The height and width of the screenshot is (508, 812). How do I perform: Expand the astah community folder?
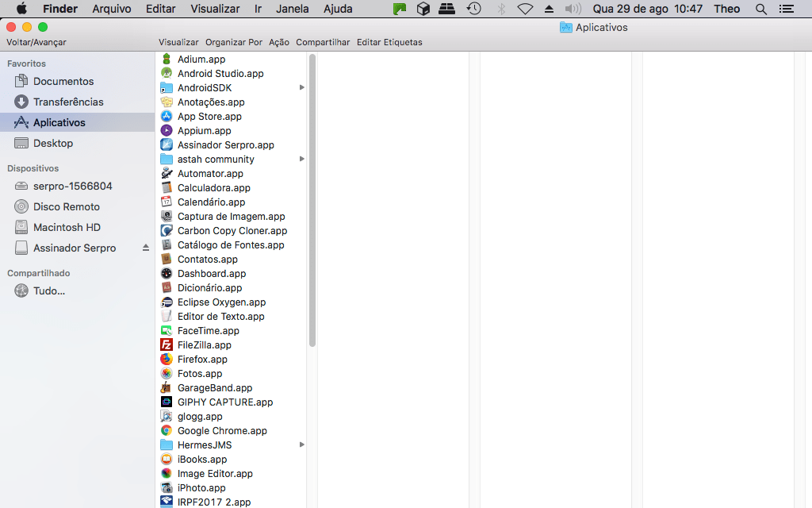[301, 159]
